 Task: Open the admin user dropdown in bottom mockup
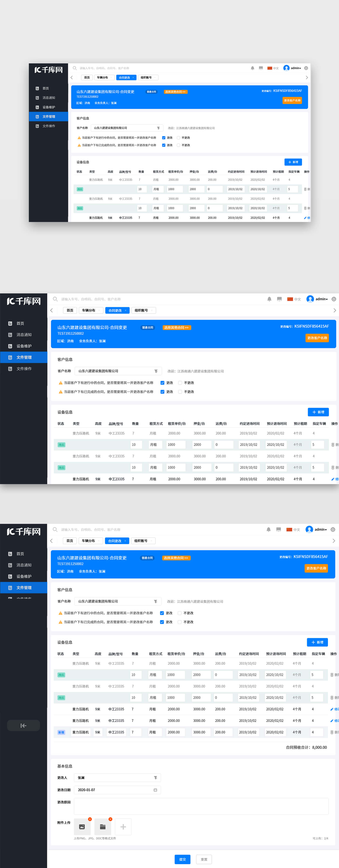tap(316, 529)
